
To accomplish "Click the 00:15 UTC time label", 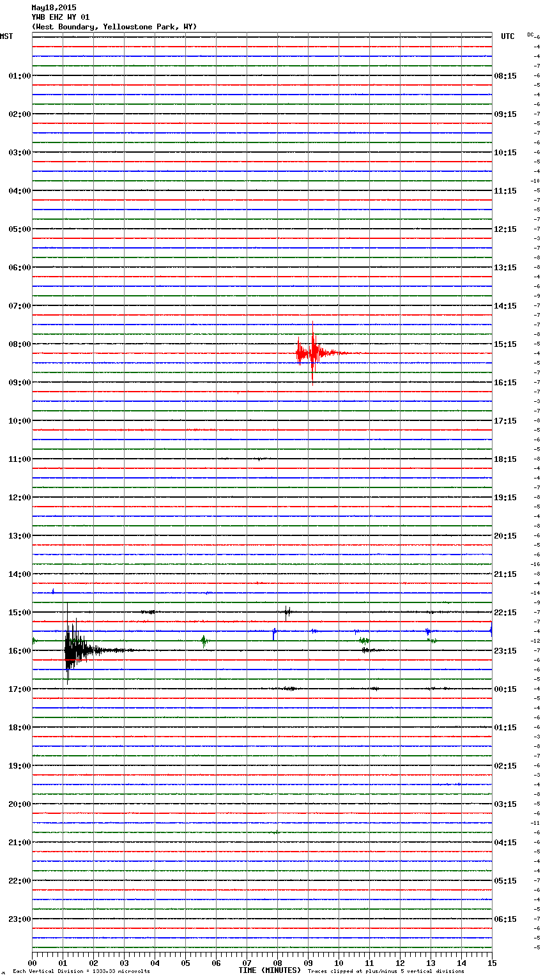I will [x=505, y=689].
